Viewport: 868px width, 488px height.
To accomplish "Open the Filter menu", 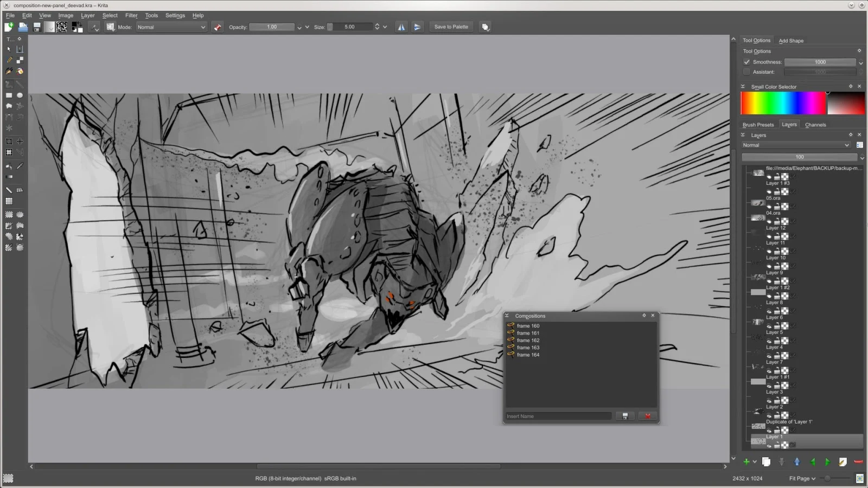I will [131, 15].
